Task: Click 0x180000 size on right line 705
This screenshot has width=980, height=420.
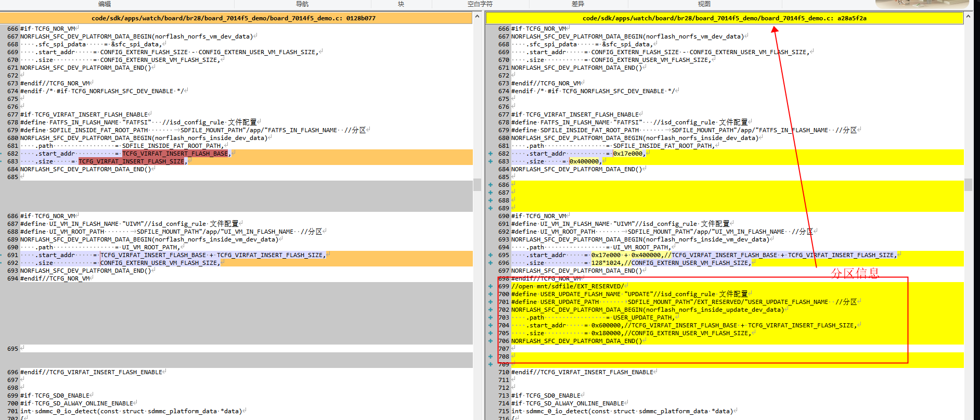Action: 606,333
